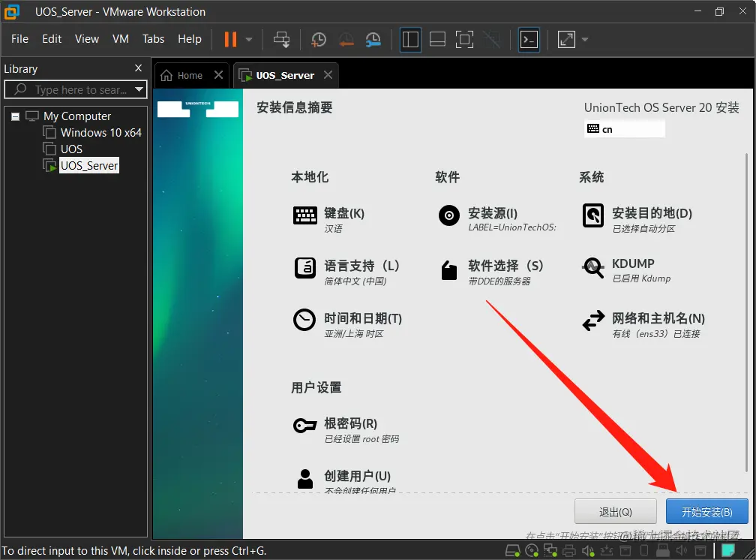Click the phone-shaped device status bar icon

(x=644, y=550)
